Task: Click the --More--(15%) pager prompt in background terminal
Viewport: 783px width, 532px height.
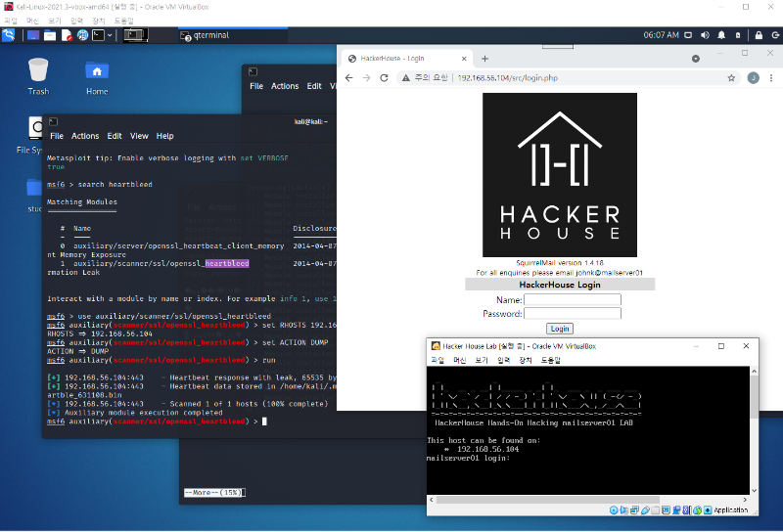Action: click(214, 493)
